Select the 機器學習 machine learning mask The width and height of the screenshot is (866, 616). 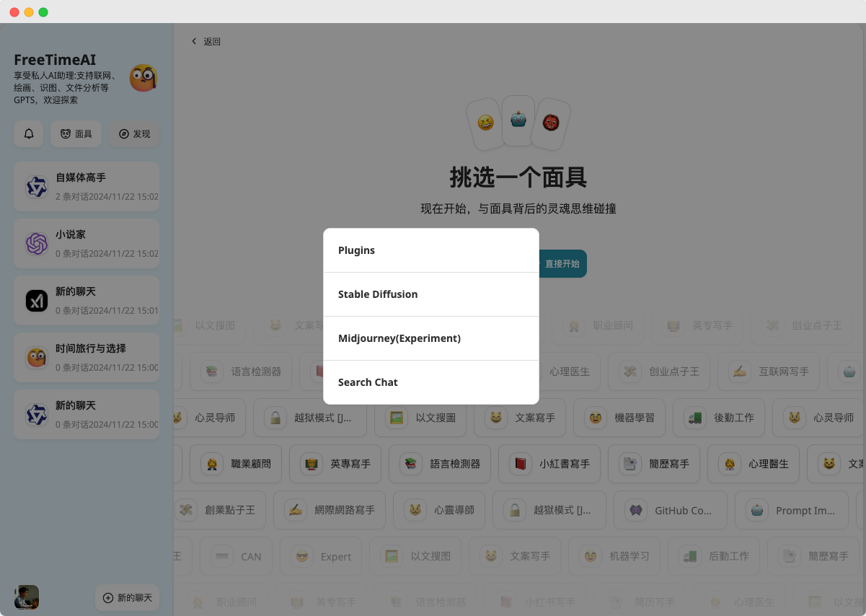pyautogui.click(x=619, y=418)
